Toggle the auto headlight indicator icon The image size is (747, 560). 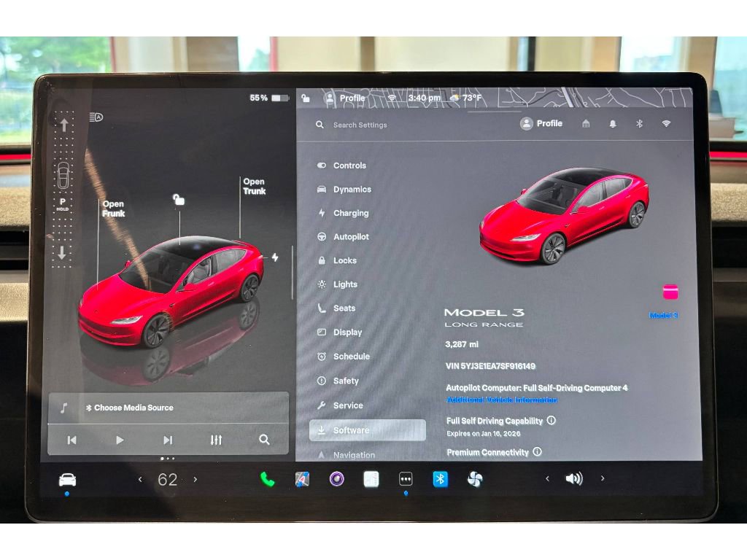point(96,117)
